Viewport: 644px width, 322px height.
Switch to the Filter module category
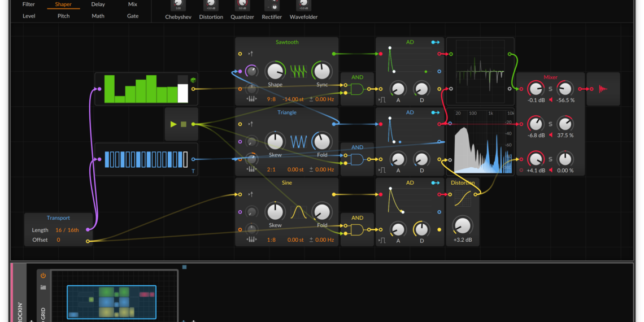tap(29, 5)
